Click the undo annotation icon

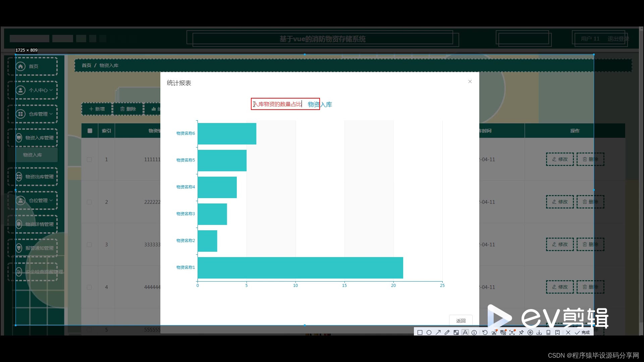[x=485, y=333]
